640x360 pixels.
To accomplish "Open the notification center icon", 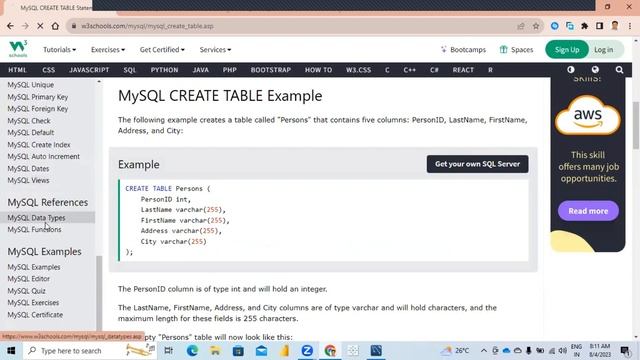I will click(625, 351).
